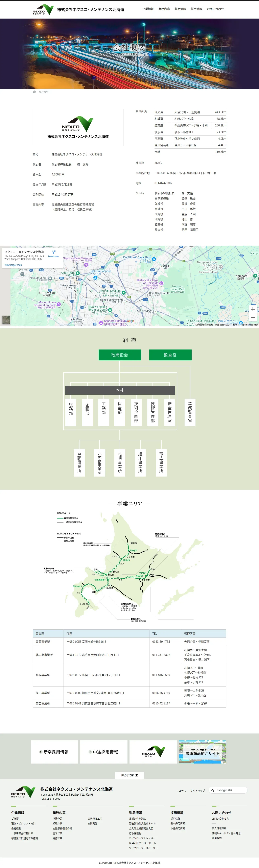
Task: Click footer link 情報セキュリティ基本理念
Action: click(x=226, y=833)
